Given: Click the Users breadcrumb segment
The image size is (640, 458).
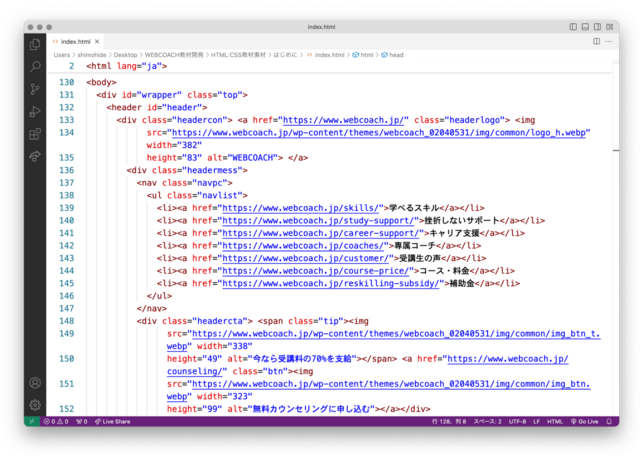Looking at the screenshot, I should 62,55.
